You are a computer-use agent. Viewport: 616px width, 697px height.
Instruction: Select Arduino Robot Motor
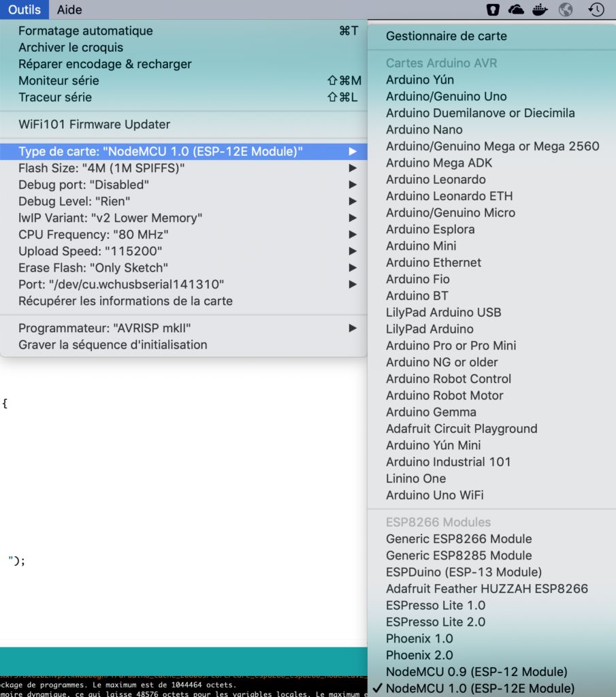pos(491,395)
